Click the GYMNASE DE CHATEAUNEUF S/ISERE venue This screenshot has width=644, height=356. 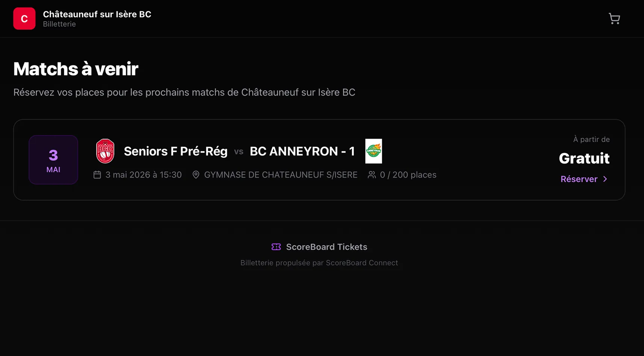click(x=280, y=175)
